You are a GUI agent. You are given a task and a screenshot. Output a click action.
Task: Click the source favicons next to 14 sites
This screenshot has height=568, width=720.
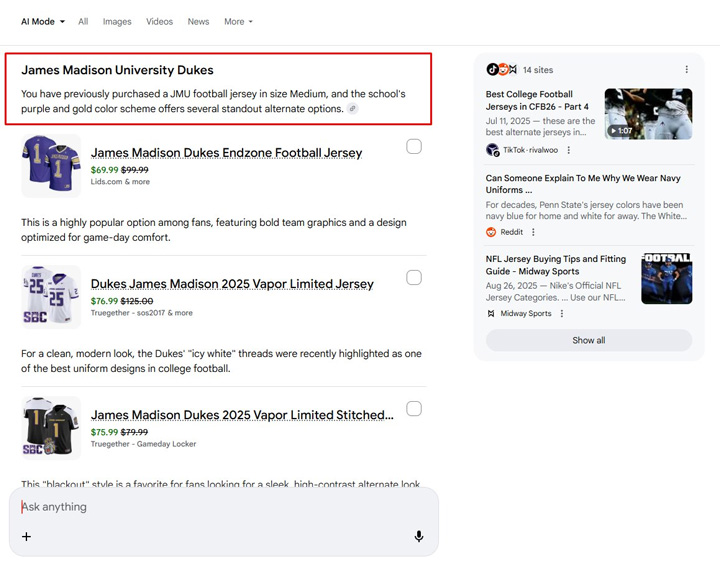coord(502,70)
